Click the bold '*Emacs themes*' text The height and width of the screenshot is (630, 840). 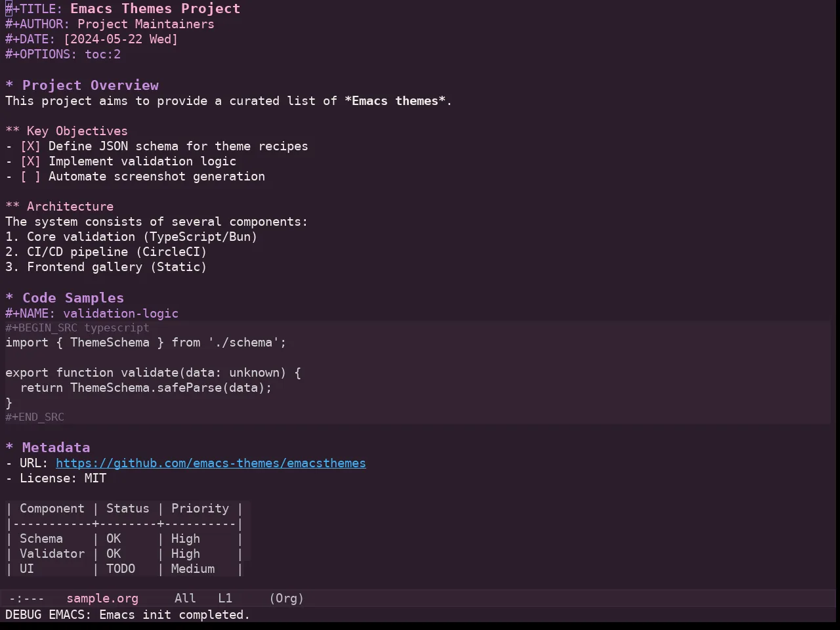coord(395,101)
